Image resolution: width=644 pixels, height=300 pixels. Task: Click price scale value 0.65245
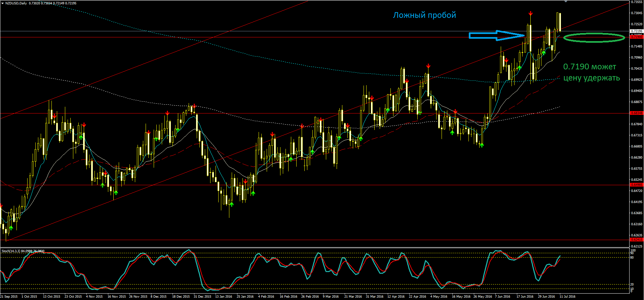[637, 180]
